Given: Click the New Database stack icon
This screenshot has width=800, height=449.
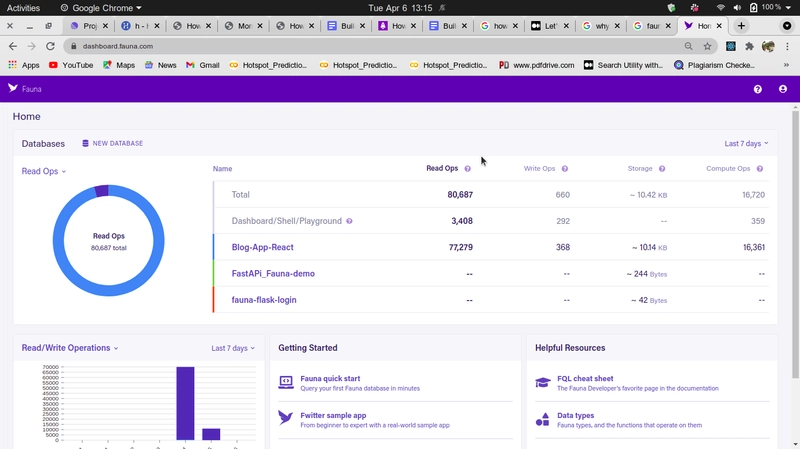Looking at the screenshot, I should click(x=85, y=143).
